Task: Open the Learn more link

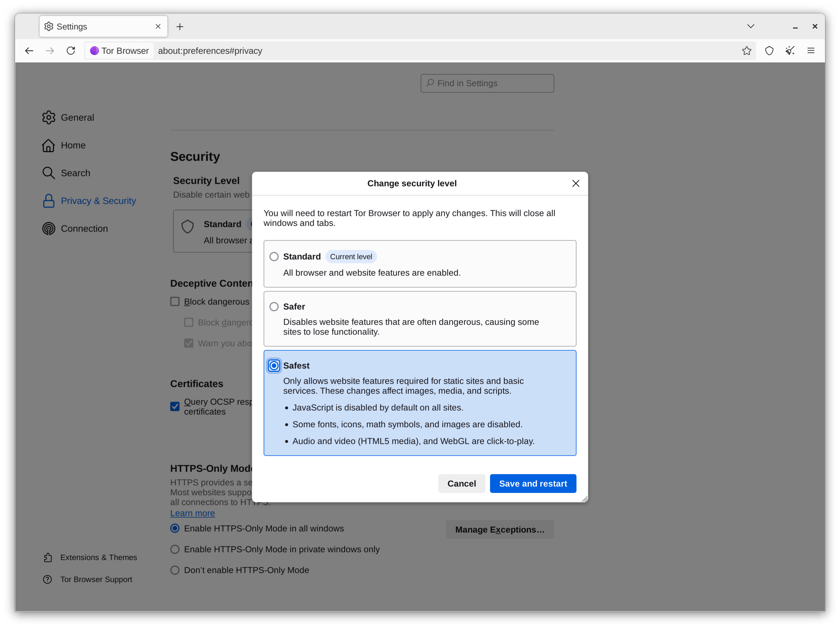Action: (x=192, y=513)
